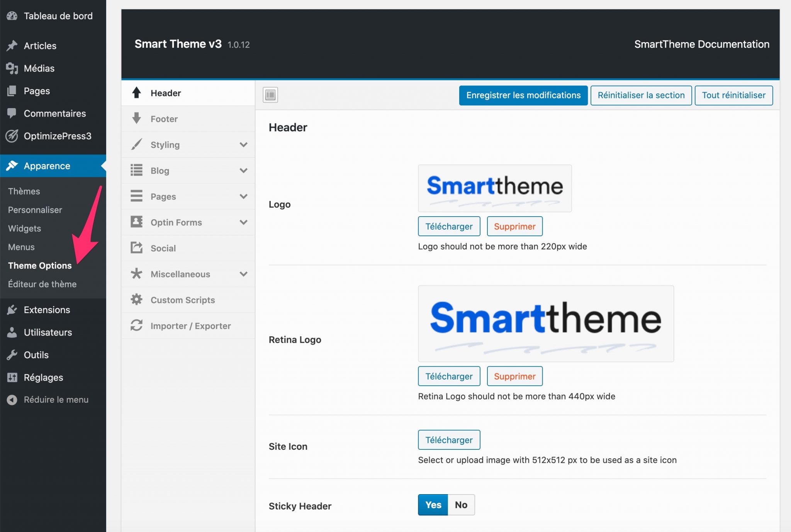Open the Custom Scripts section
Viewport: 791px width, 532px height.
point(183,300)
